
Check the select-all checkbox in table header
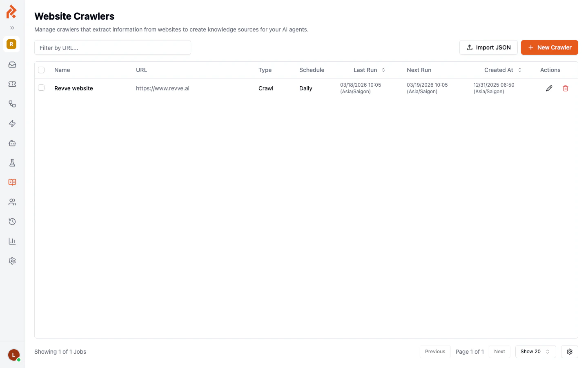tap(41, 70)
